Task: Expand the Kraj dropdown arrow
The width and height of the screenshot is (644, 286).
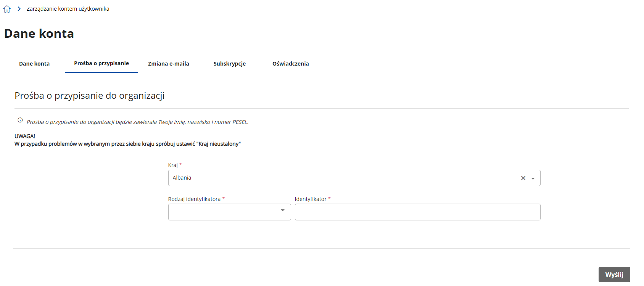Action: [x=533, y=178]
